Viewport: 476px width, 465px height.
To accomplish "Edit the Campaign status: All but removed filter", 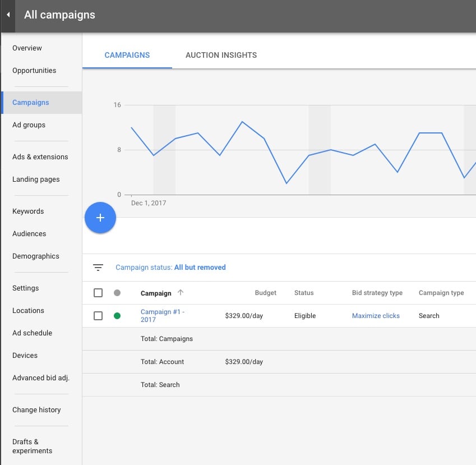I will coord(170,267).
